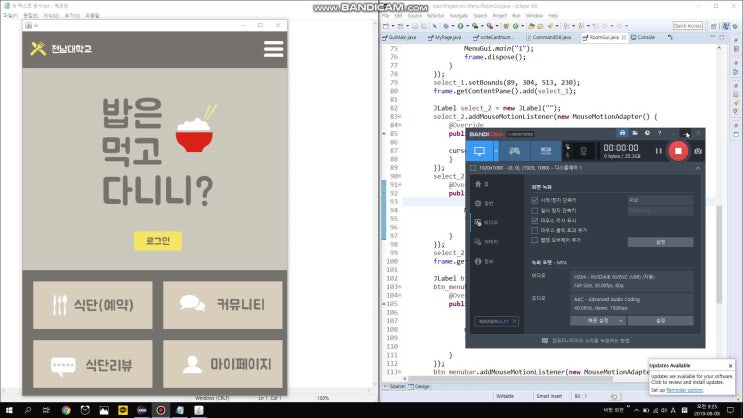Click the lock icon in Bandicam title bar
The image size is (743, 418).
(622, 133)
